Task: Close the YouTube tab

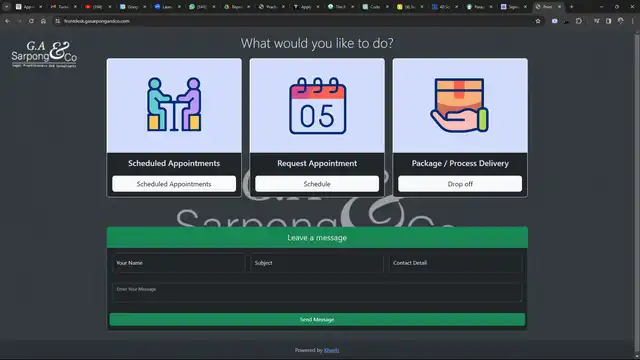Action: [x=110, y=7]
